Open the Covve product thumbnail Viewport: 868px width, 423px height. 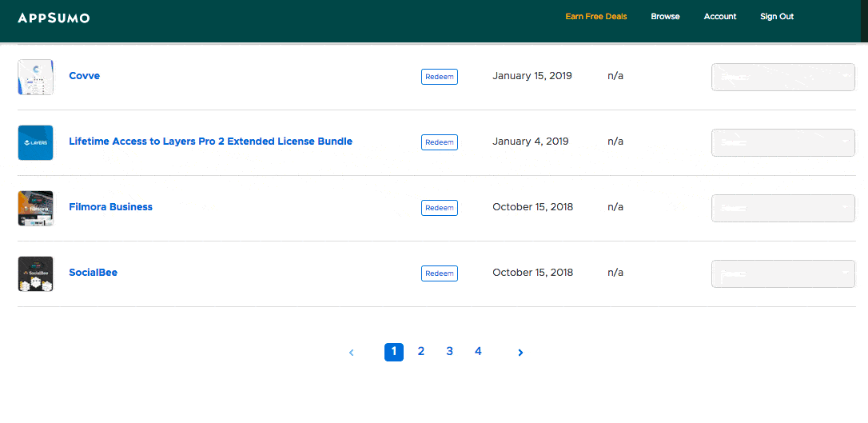[35, 77]
